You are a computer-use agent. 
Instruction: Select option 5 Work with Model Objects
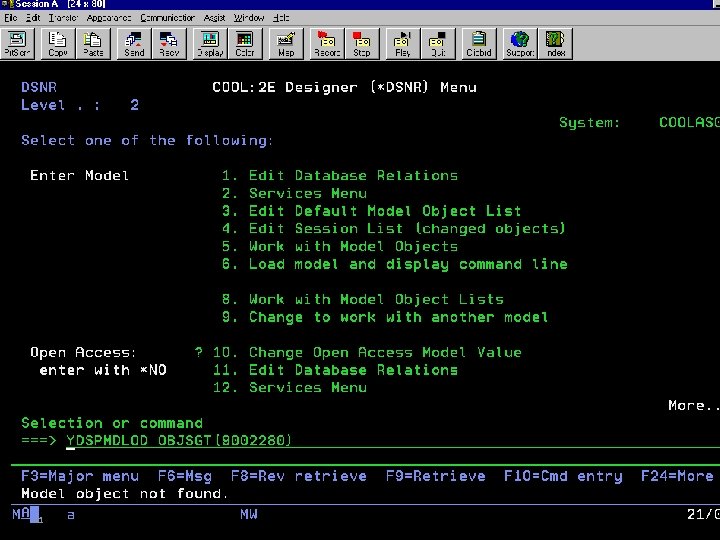340,247
